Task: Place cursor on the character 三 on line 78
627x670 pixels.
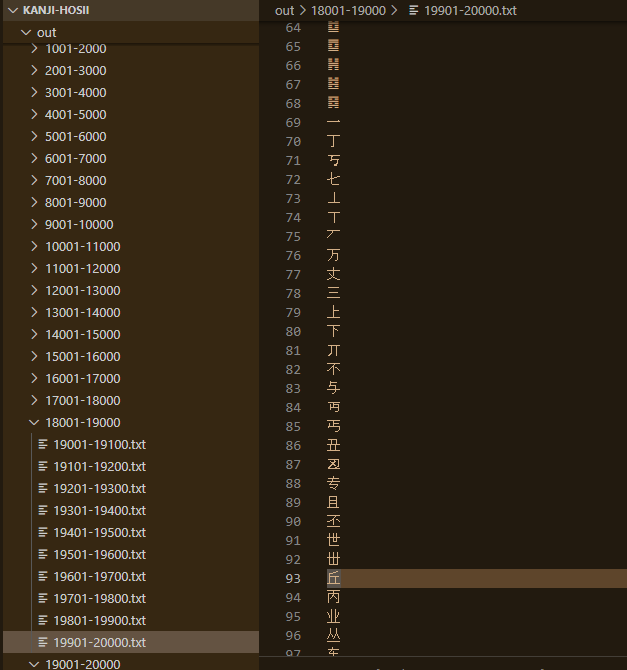Action: (333, 294)
